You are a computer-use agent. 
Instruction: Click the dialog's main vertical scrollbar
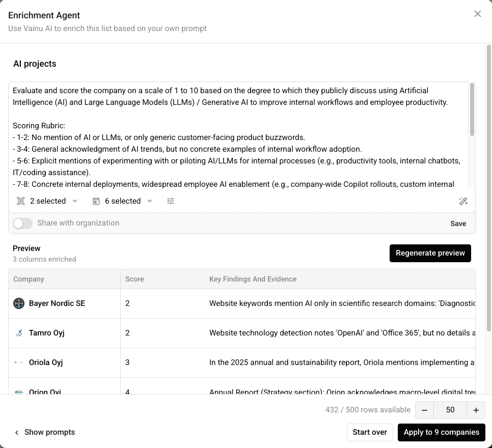[x=488, y=188]
